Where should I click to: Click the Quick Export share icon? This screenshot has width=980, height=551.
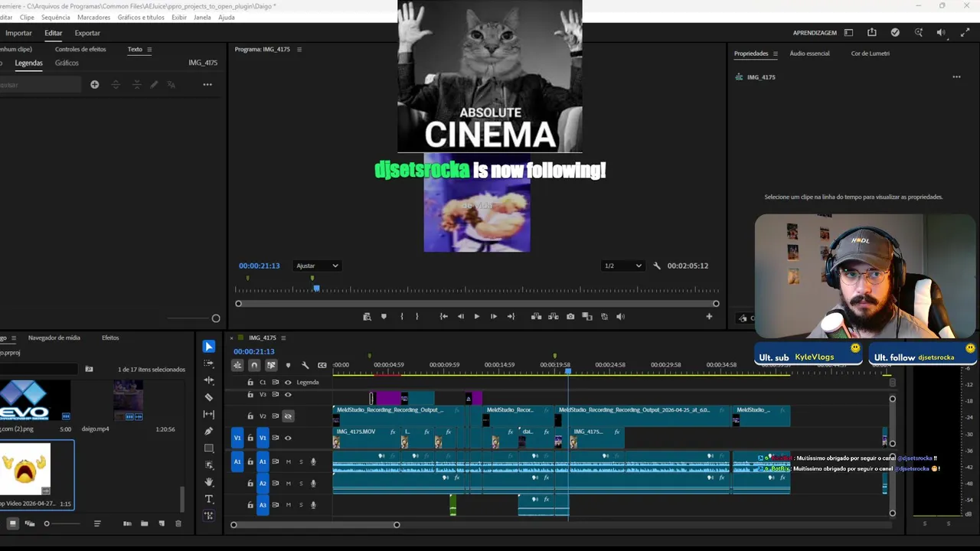coord(872,33)
